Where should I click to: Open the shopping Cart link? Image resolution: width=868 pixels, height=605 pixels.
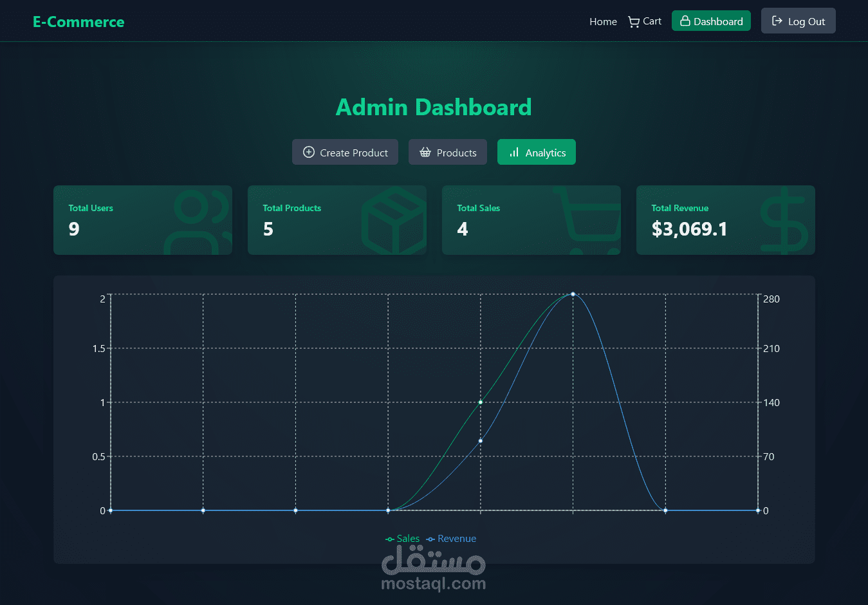pyautogui.click(x=645, y=21)
